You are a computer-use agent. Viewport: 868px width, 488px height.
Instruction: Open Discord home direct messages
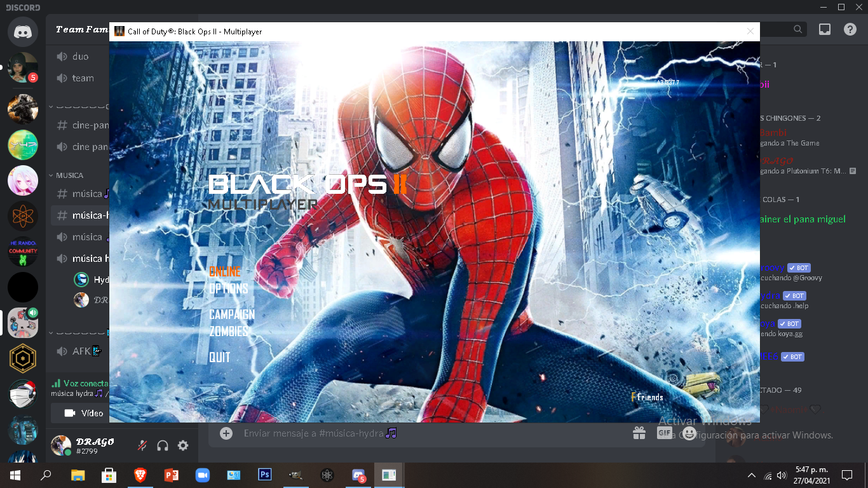click(x=23, y=31)
